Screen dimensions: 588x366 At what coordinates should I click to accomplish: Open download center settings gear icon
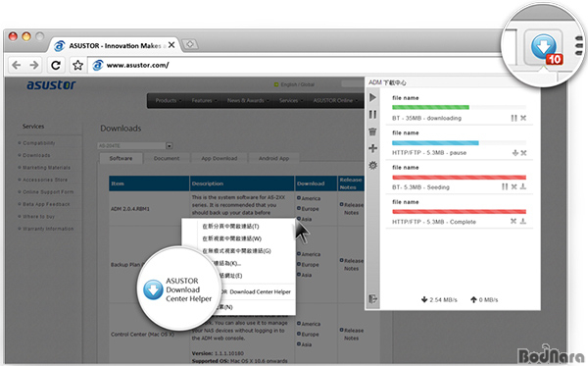click(372, 165)
